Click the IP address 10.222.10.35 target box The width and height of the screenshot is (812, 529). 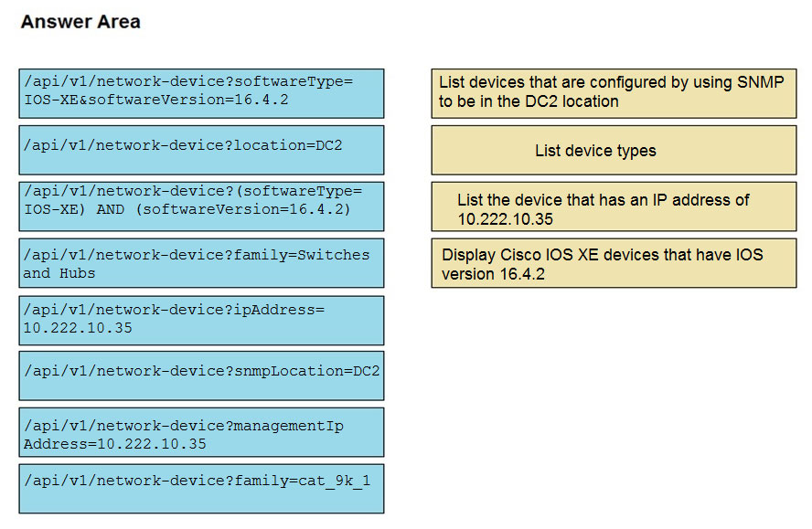tap(614, 206)
